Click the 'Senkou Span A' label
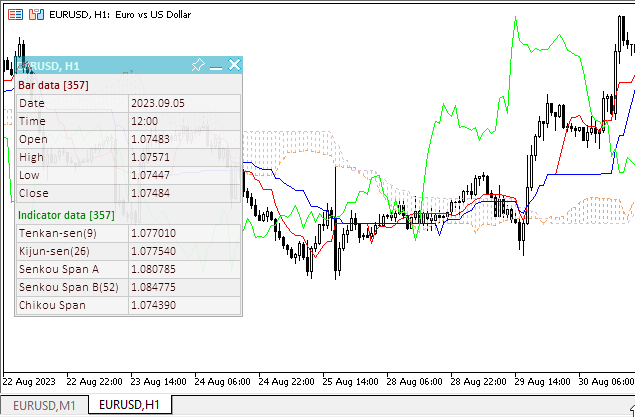 59,269
